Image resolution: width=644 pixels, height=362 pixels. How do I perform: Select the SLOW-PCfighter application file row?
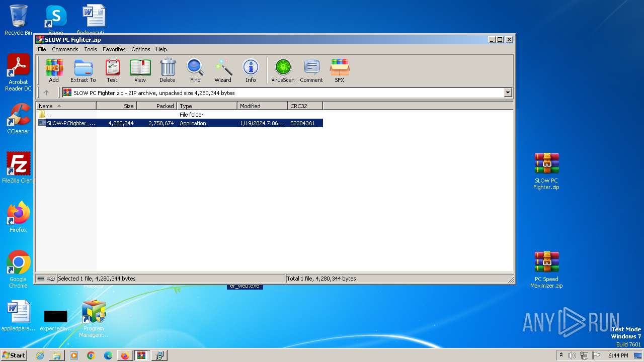180,123
